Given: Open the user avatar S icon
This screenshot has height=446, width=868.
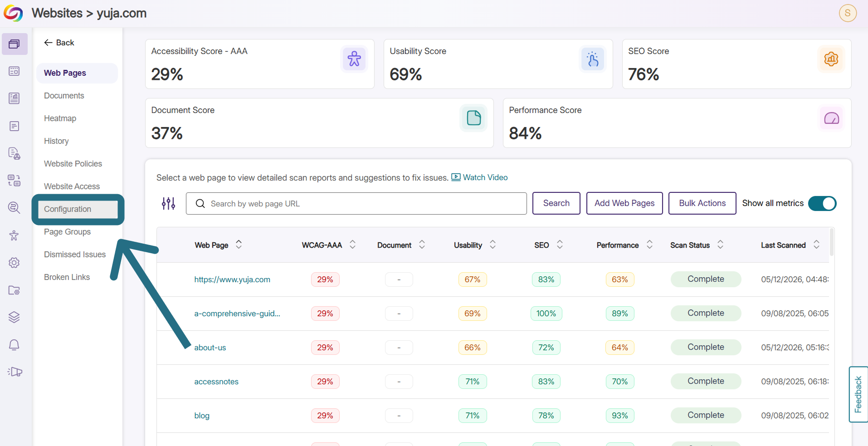Looking at the screenshot, I should click(848, 13).
